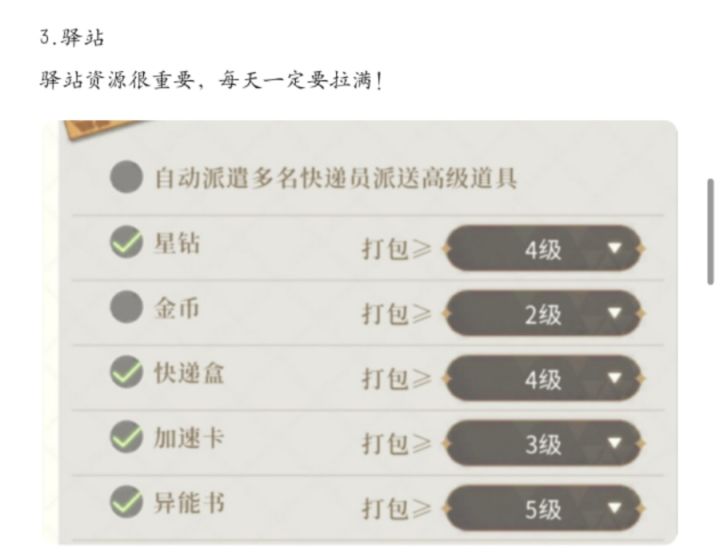Open the 星钻 level dropdown showing 4级

click(541, 249)
